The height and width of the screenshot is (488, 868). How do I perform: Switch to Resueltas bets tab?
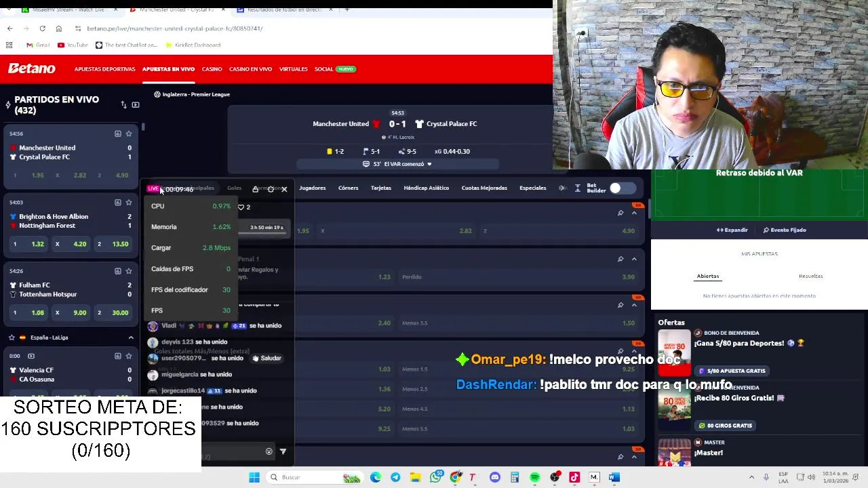(810, 276)
